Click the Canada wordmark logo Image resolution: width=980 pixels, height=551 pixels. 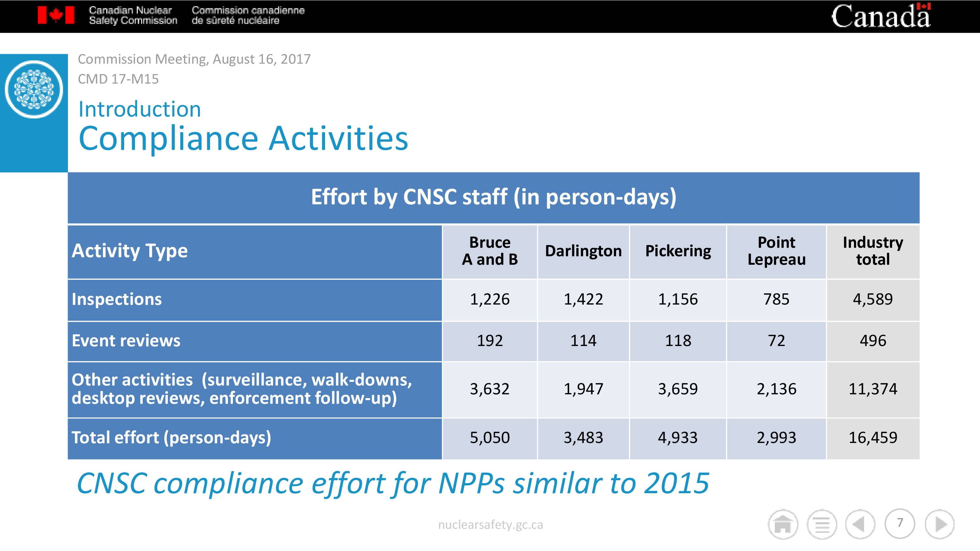click(x=881, y=16)
